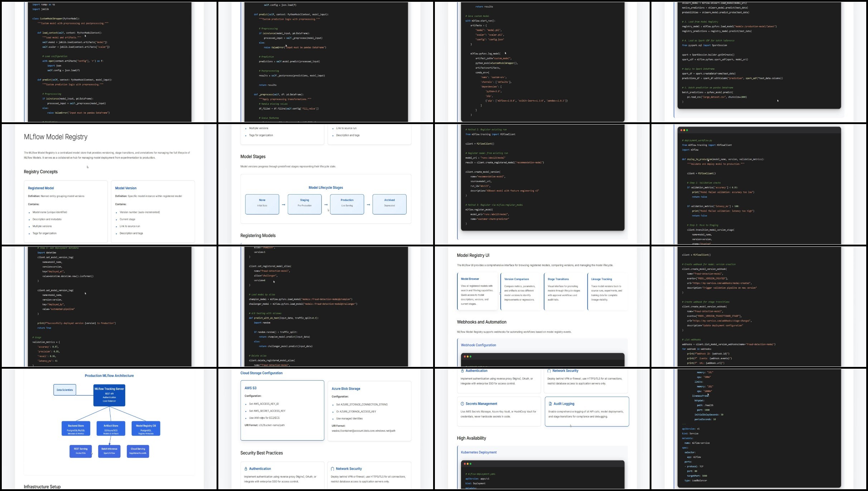Click the 'Azure Blob Storage' card title
The image size is (868, 491).
tap(346, 389)
